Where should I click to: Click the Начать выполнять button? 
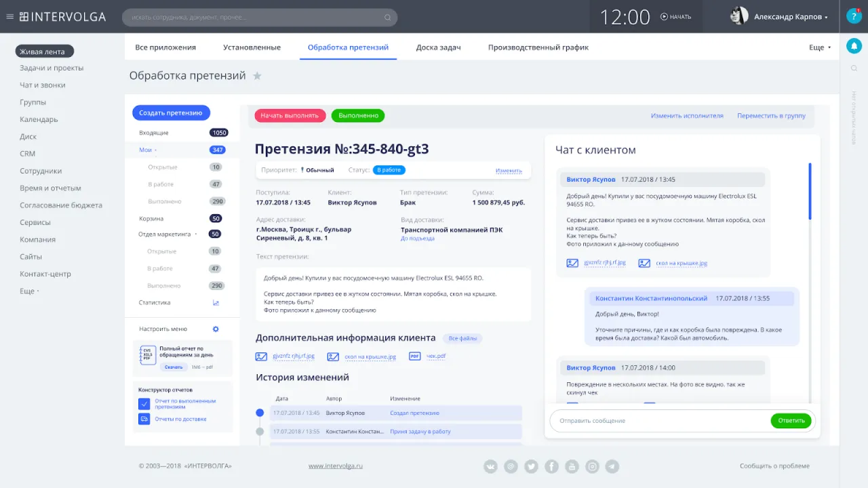[x=290, y=116]
